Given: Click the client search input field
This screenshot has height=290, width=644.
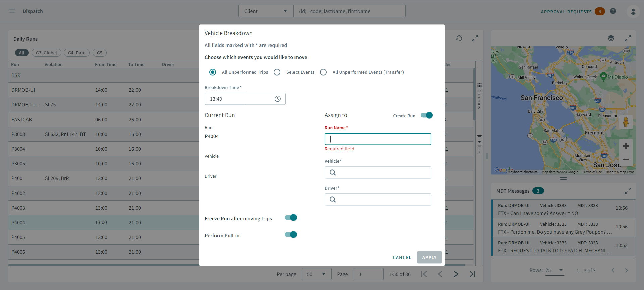Looking at the screenshot, I should tap(349, 11).
